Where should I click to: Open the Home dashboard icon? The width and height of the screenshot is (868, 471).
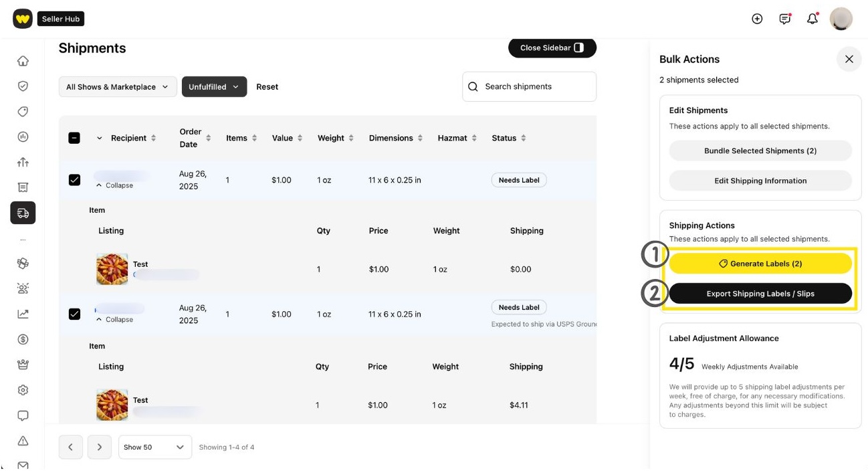(23, 60)
